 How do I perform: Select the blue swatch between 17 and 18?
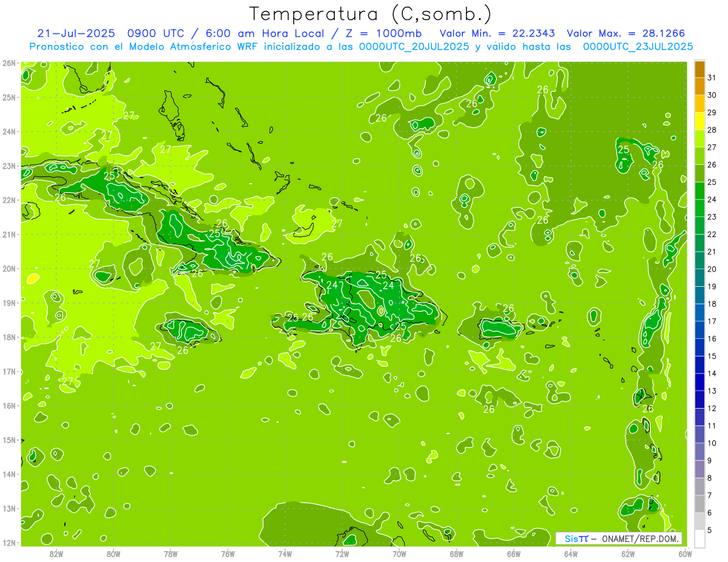[699, 313]
